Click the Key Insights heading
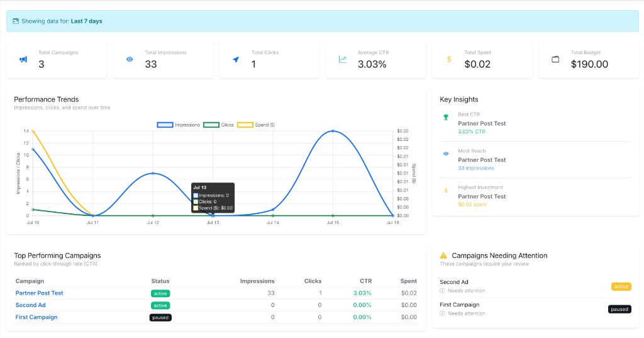This screenshot has width=644, height=338. pos(458,99)
